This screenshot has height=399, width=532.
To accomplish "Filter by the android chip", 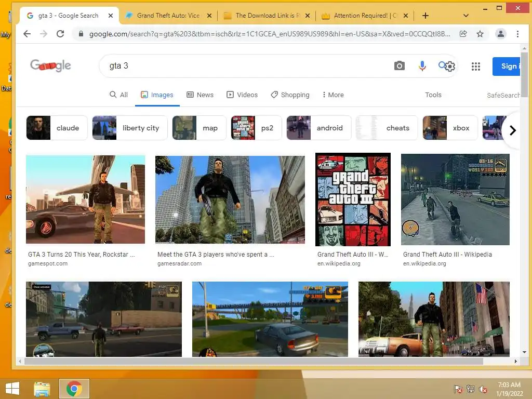I will [318, 128].
